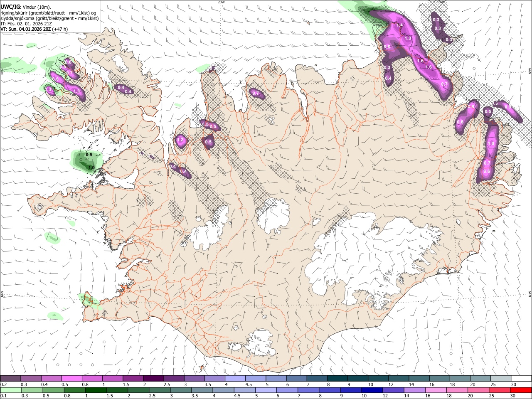Click the 1.4 snowfall value on the map

click(400, 25)
